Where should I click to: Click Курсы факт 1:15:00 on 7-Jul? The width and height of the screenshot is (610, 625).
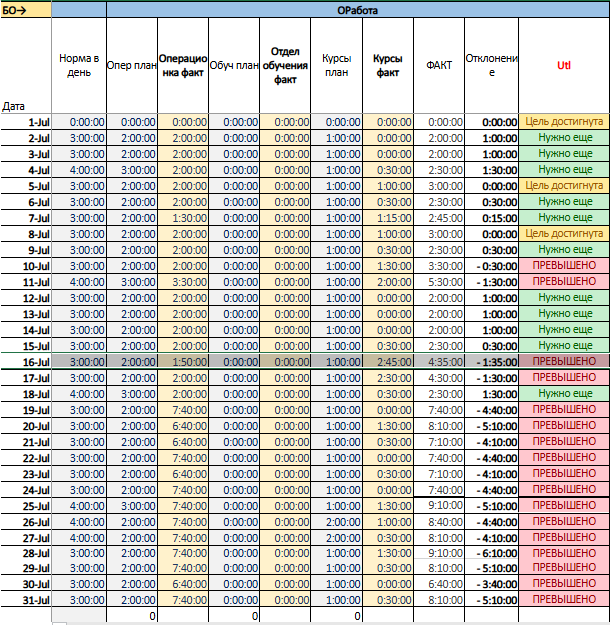tap(388, 218)
